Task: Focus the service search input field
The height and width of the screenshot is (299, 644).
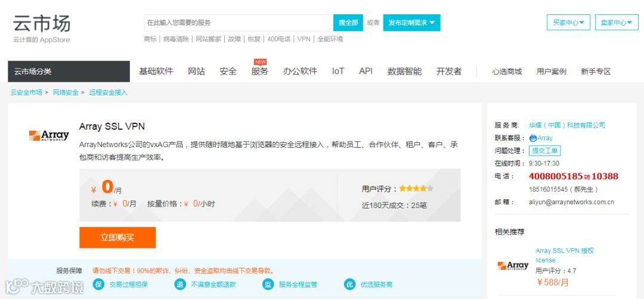Action: coord(239,23)
